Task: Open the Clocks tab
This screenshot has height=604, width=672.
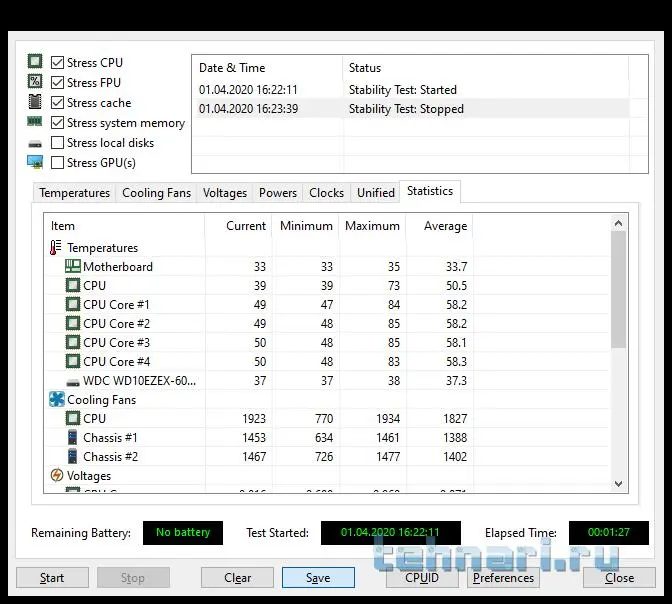Action: (x=327, y=193)
